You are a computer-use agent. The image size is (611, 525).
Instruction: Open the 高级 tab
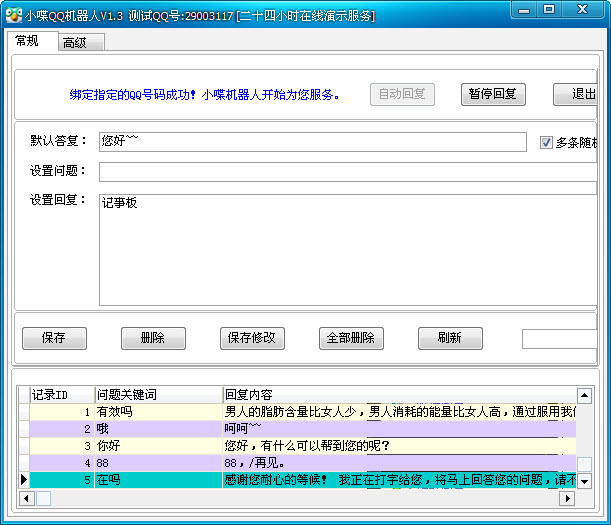81,42
